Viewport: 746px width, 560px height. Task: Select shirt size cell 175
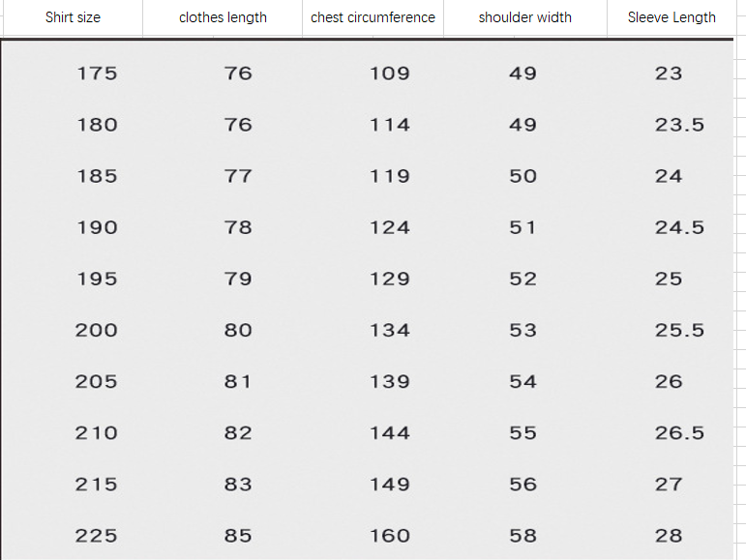[x=97, y=74]
